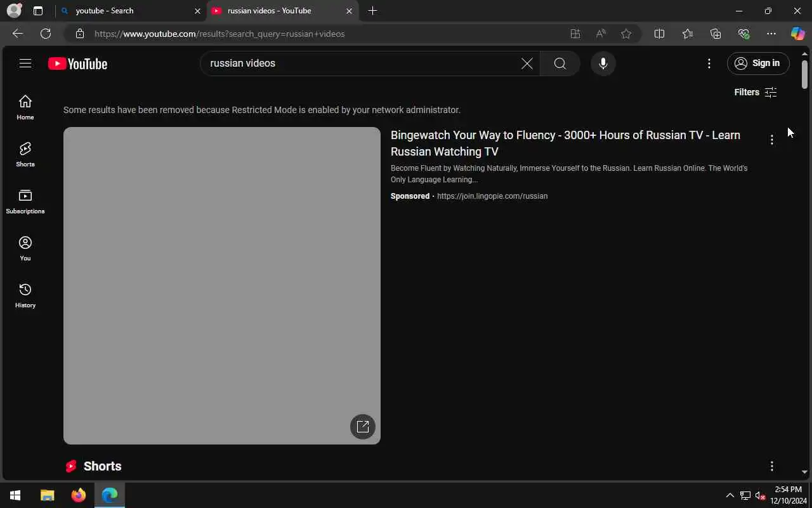Click the scrollbar down arrow
812x508 pixels.
point(804,472)
